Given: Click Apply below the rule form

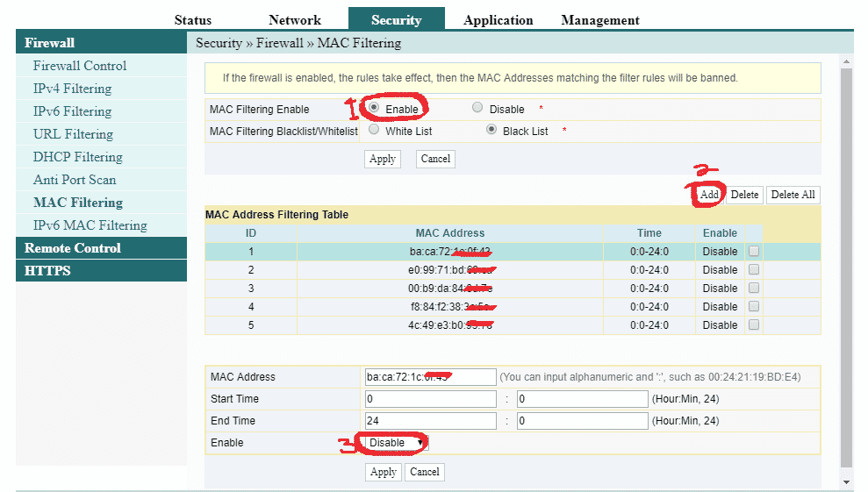Looking at the screenshot, I should pyautogui.click(x=384, y=472).
